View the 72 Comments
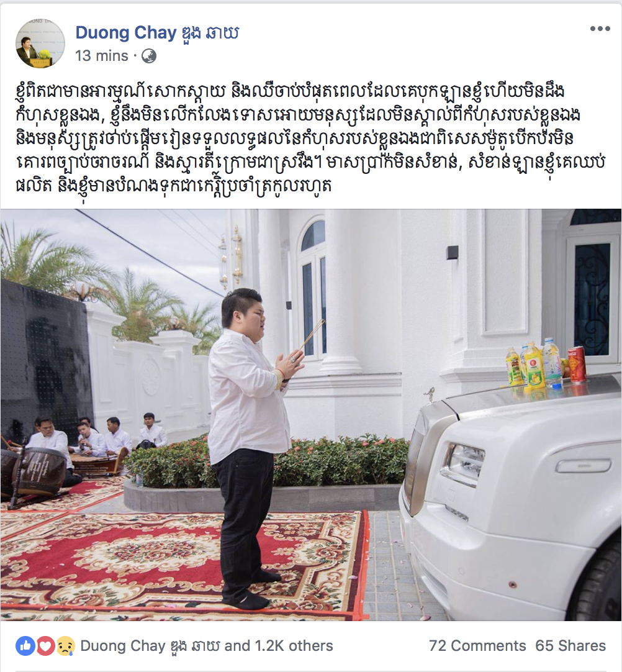This screenshot has height=672, width=622. click(x=477, y=645)
